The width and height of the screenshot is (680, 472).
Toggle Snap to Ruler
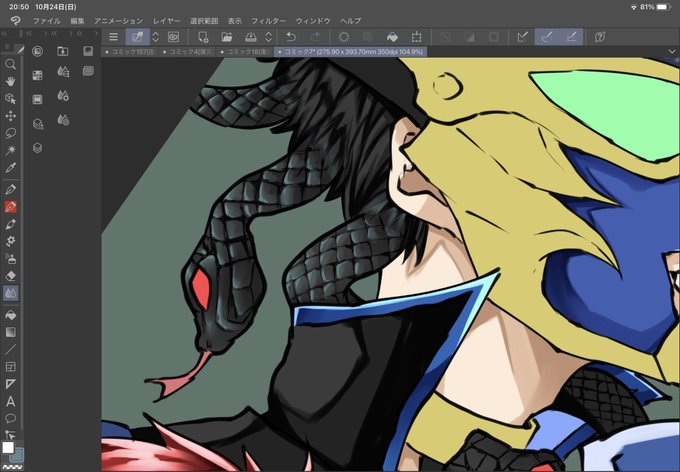[x=523, y=37]
